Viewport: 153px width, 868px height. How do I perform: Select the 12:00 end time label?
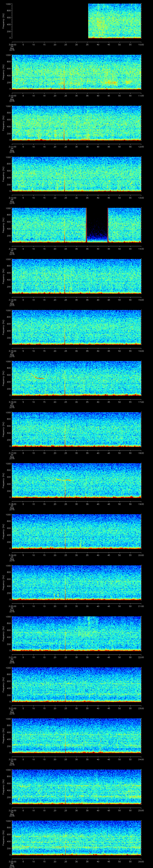tap(141, 147)
